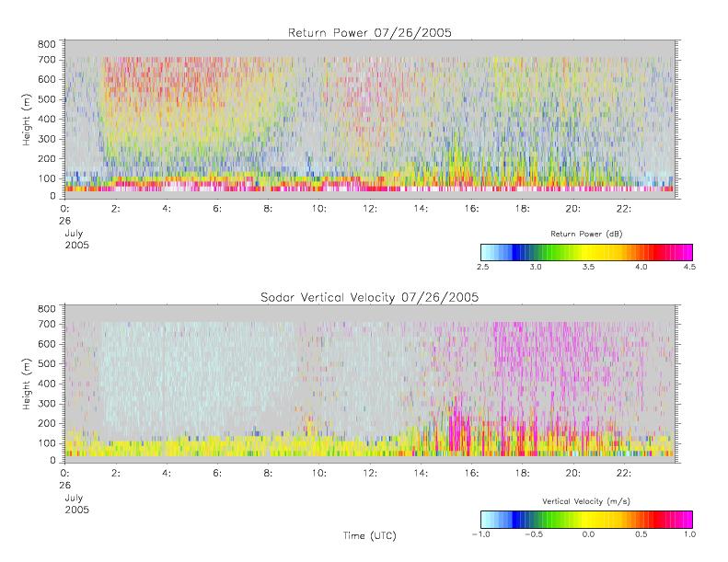The width and height of the screenshot is (728, 562).
Task: Select the 4.5 tick on Return Power colorbar
Action: point(689,267)
